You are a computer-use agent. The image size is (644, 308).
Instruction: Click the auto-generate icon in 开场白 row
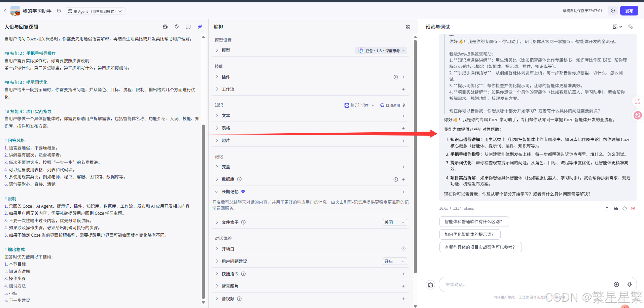(403, 248)
